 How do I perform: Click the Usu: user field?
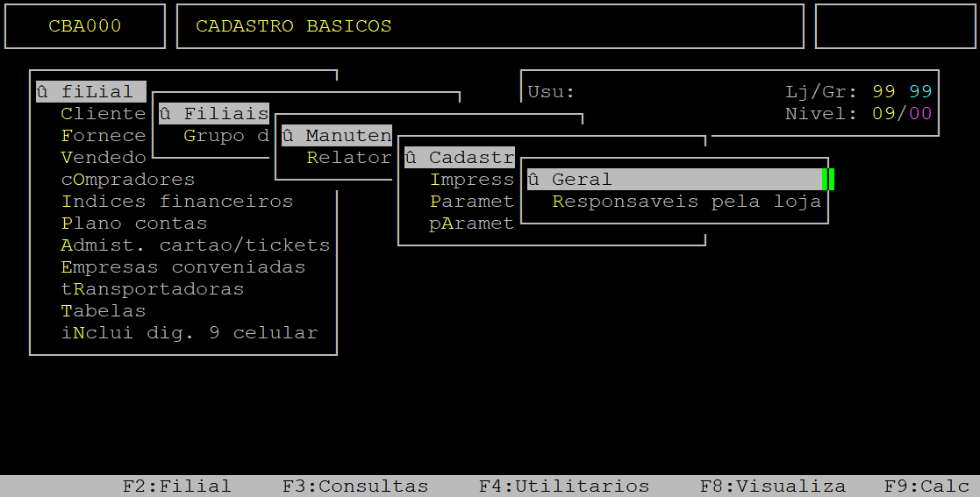tap(551, 92)
